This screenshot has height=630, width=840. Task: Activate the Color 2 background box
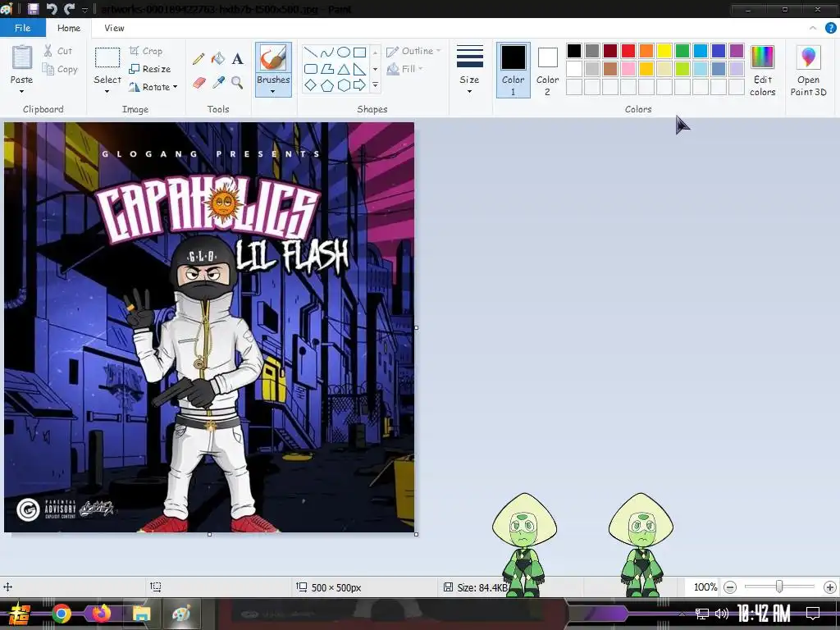[547, 71]
